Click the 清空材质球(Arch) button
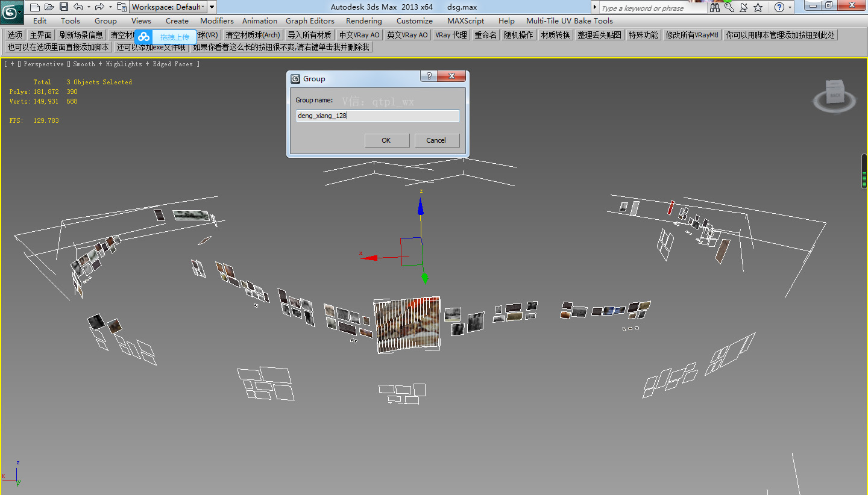Image resolution: width=868 pixels, height=495 pixels. click(x=253, y=35)
